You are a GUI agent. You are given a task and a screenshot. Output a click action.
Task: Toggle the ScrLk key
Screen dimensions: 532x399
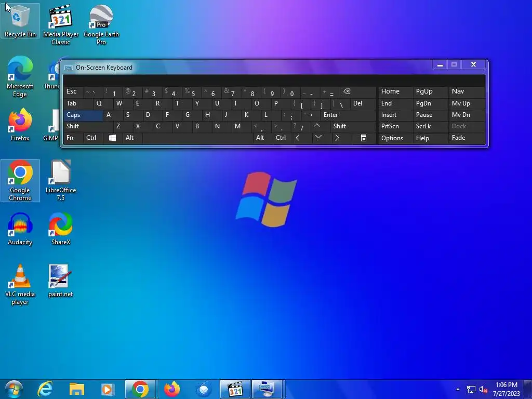pos(430,126)
